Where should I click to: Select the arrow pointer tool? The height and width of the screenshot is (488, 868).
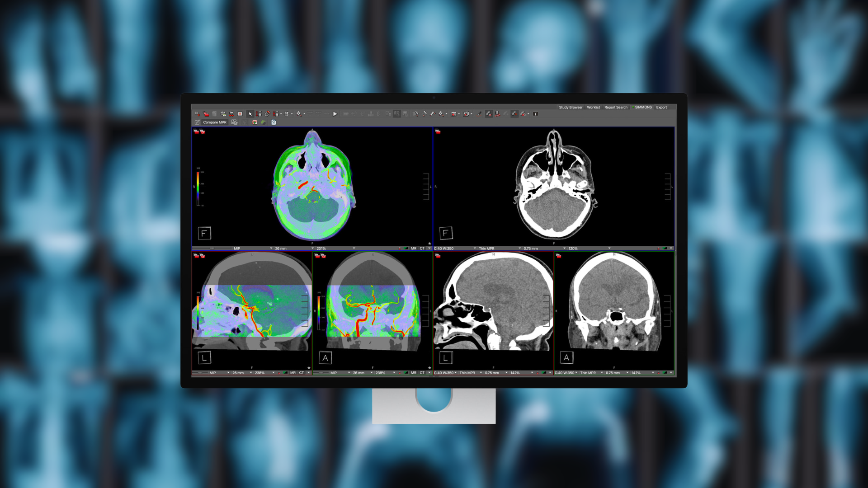click(250, 114)
